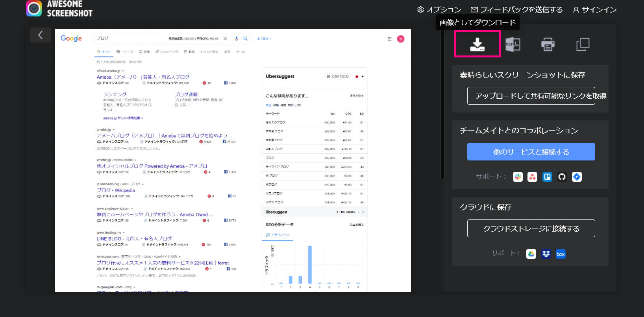Switch to the 画像 tab
Screen dimensions: 644x317
144,52
